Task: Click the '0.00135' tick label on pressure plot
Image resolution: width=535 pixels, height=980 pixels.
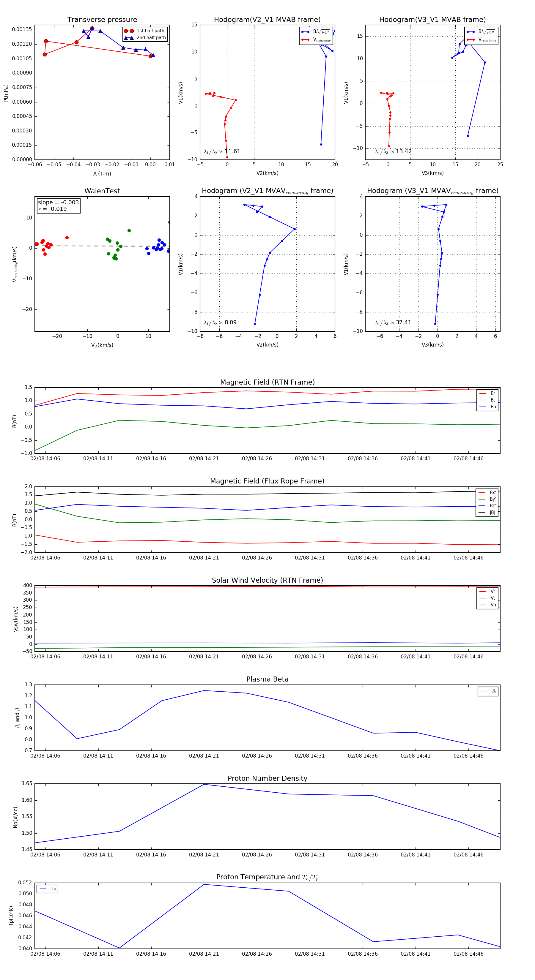Action: pyautogui.click(x=22, y=30)
